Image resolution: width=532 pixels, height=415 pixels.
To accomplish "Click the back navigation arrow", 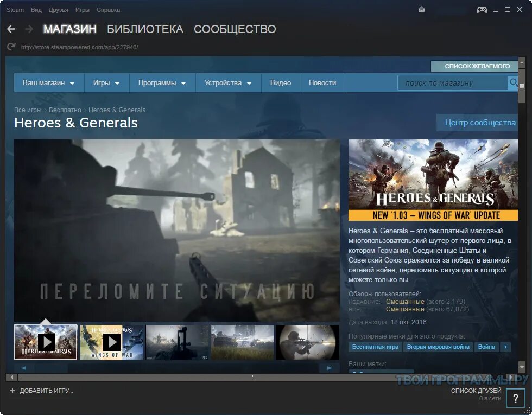I will (x=11, y=29).
